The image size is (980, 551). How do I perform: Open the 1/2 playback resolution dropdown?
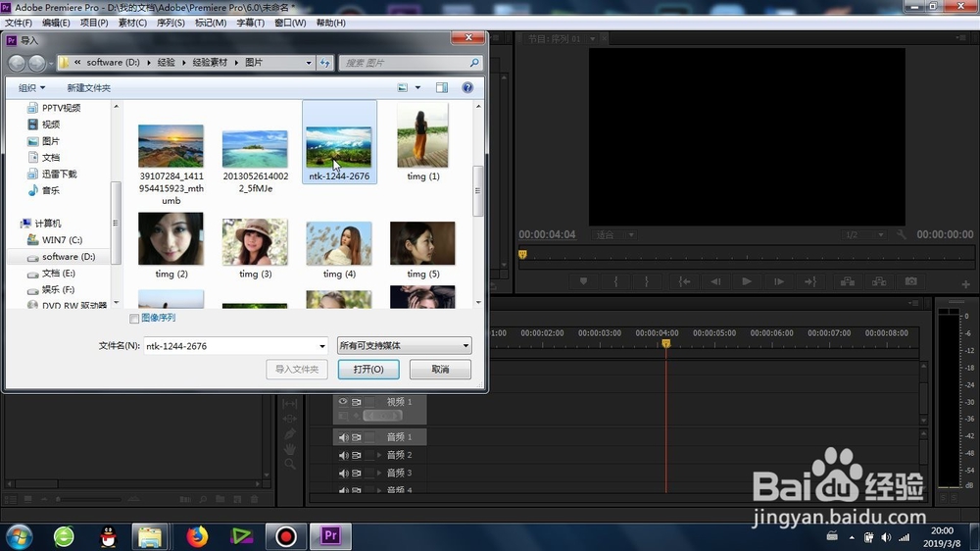[x=863, y=234]
